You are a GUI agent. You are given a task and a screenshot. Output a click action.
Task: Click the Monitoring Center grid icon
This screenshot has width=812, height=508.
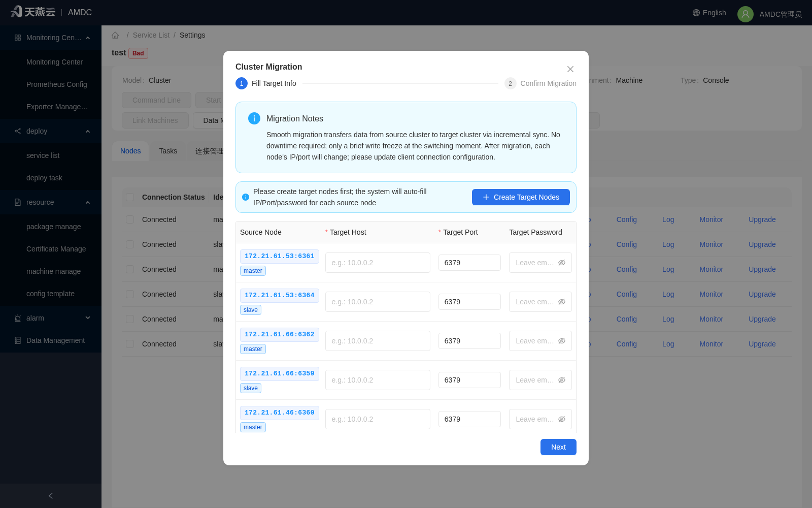[x=18, y=38]
